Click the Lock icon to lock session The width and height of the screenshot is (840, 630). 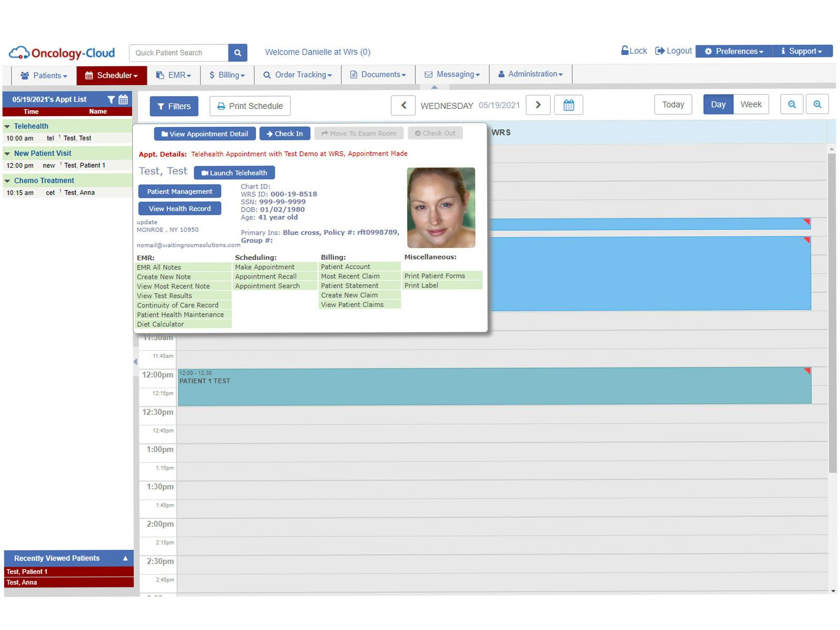pyautogui.click(x=625, y=50)
